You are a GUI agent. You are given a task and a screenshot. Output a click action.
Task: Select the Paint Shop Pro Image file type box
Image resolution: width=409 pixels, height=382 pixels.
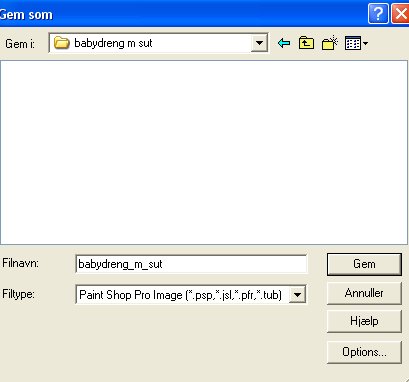tap(191, 295)
